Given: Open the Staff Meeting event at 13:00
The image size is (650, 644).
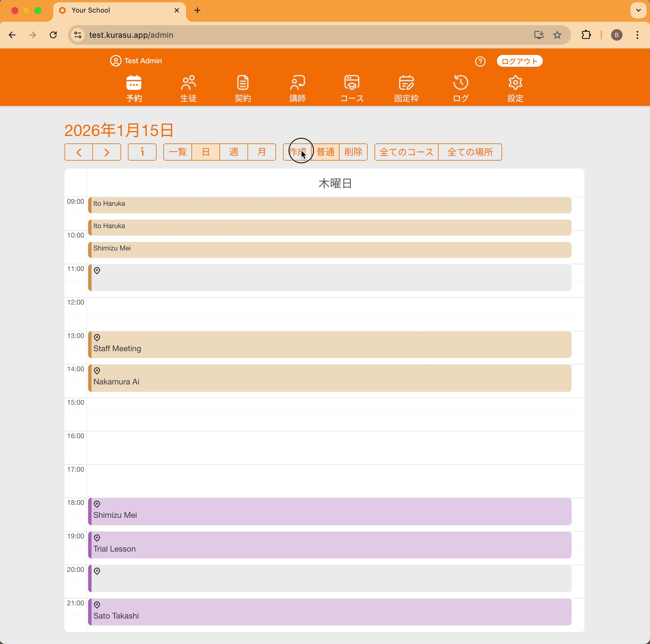Looking at the screenshot, I should point(330,345).
